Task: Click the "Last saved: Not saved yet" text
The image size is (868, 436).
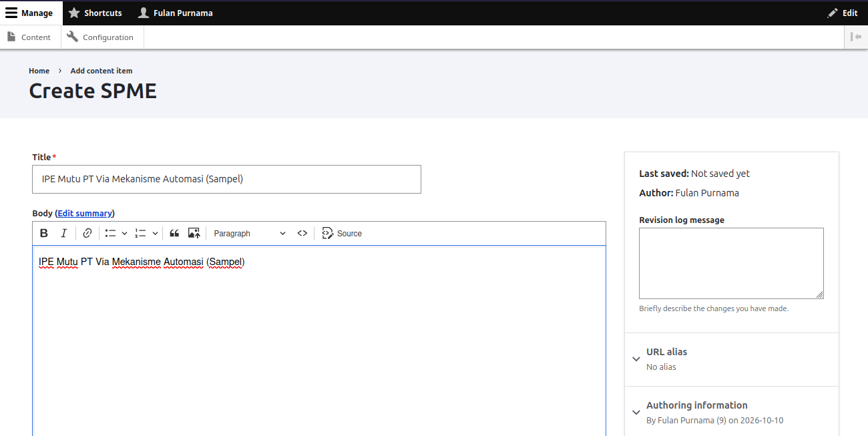Action: click(694, 174)
